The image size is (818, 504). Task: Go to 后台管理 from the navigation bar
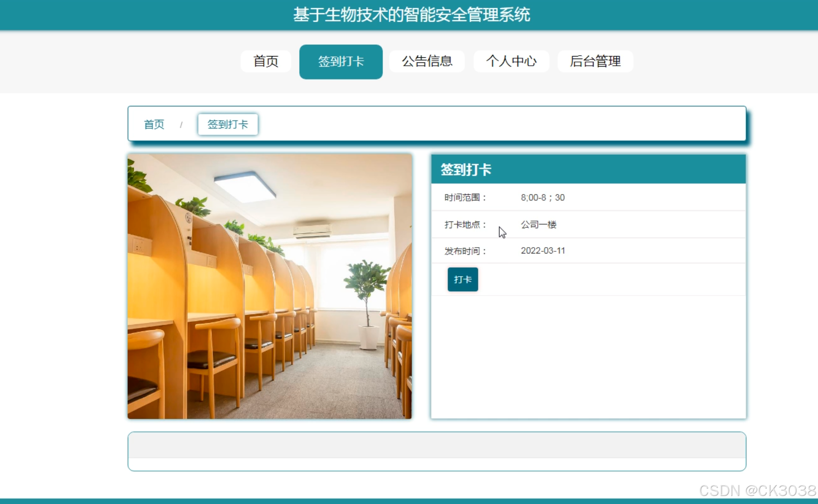[595, 62]
